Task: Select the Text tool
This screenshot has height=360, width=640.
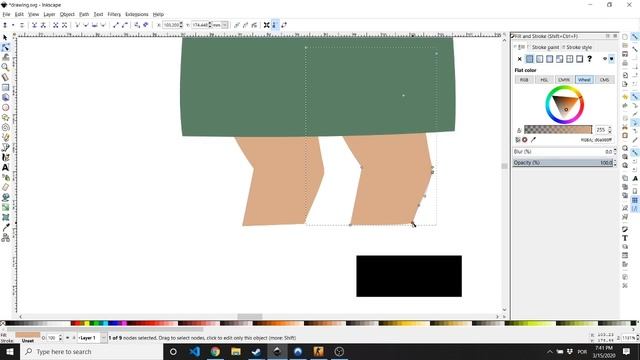Action: click(5, 167)
